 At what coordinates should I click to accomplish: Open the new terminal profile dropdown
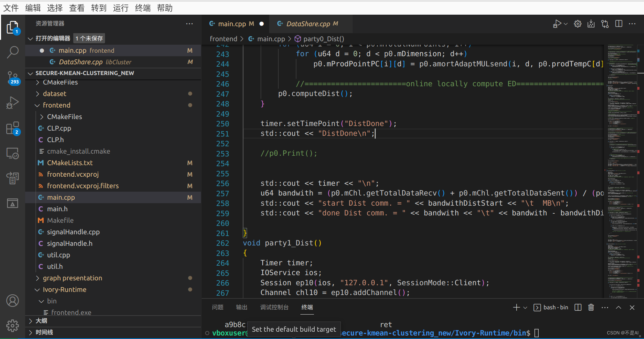tap(525, 308)
